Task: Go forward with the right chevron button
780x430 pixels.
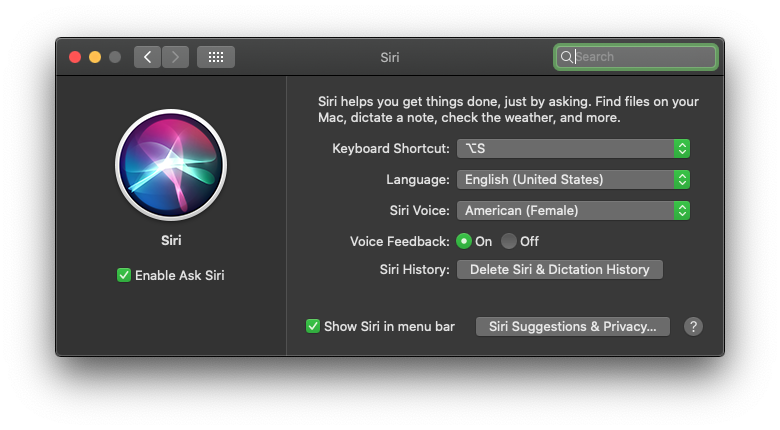Action: [175, 57]
